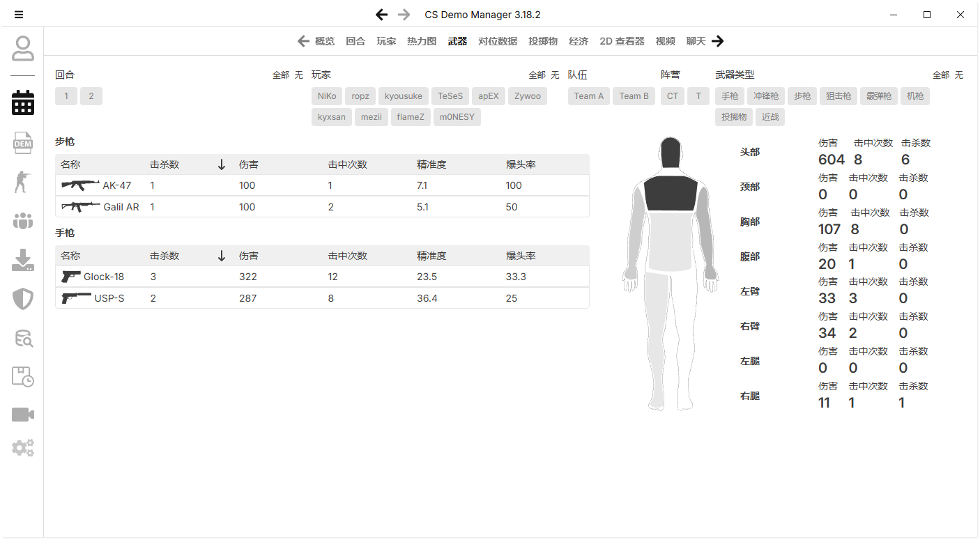Open the hamburger menu
This screenshot has height=540, width=980.
19,14
